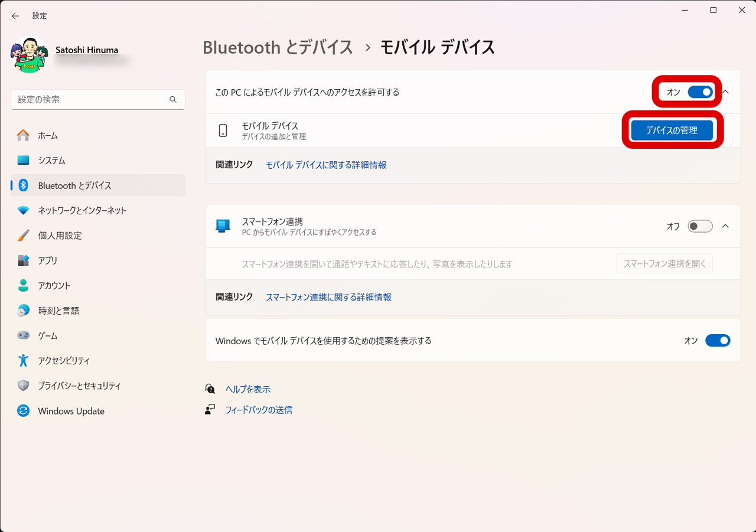This screenshot has height=532, width=756.
Task: Disable Windows でモバイルデバイスを使用するための提案を表示する
Action: [718, 340]
